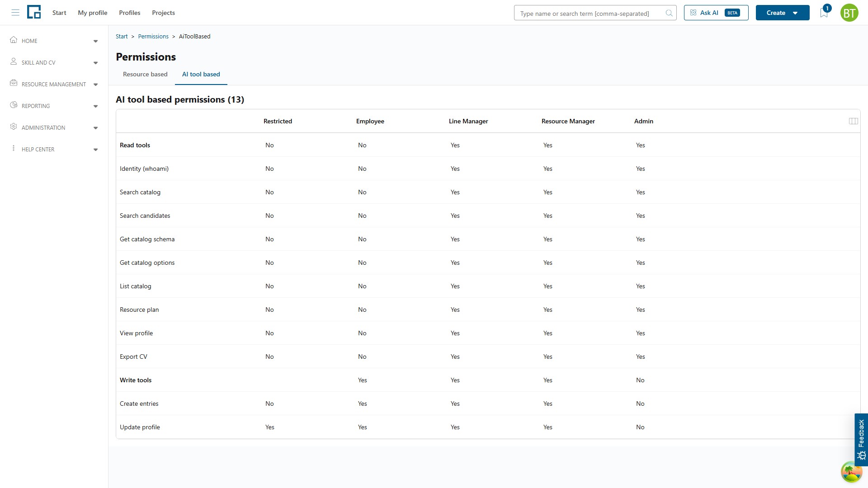Viewport: 868px width, 488px height.
Task: Click the Resource Management icon in sidebar
Action: 14,83
